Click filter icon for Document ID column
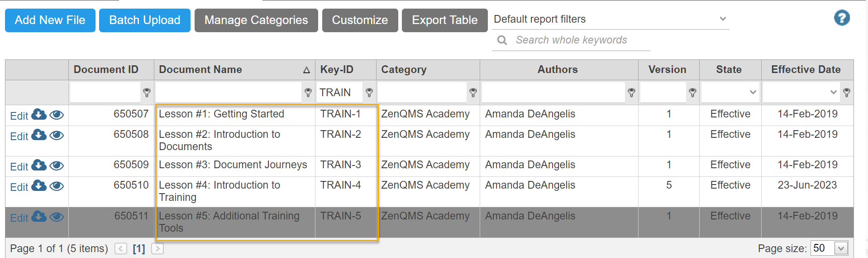Screen dimensions: 868x258 [x=147, y=92]
